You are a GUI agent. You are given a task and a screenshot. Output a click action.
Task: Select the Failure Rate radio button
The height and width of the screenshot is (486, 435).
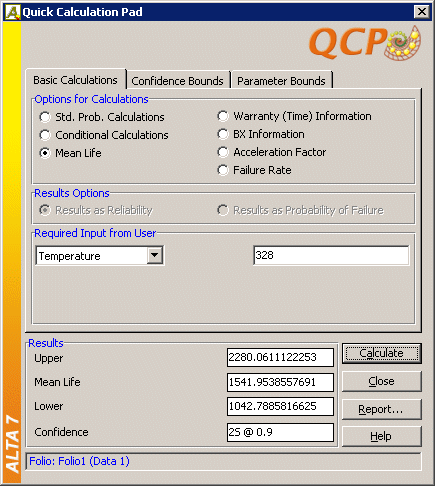(x=223, y=170)
